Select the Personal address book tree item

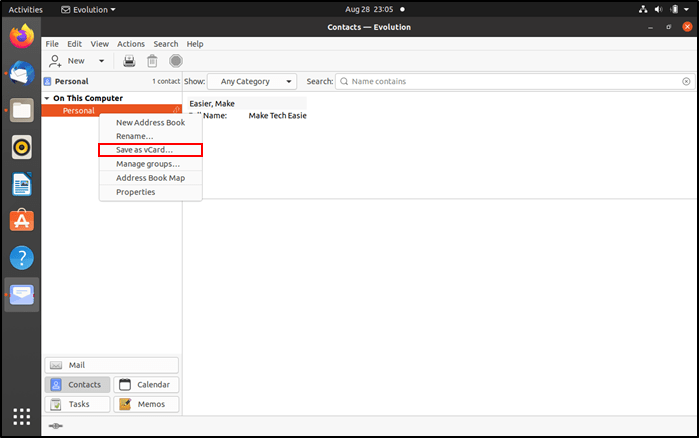click(111, 111)
